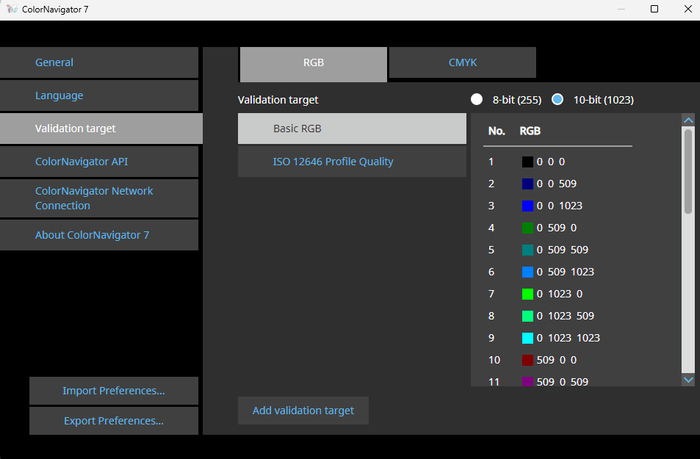Click the RGB list scrollbar thumb
Image resolution: width=700 pixels, height=459 pixels.
[x=688, y=171]
